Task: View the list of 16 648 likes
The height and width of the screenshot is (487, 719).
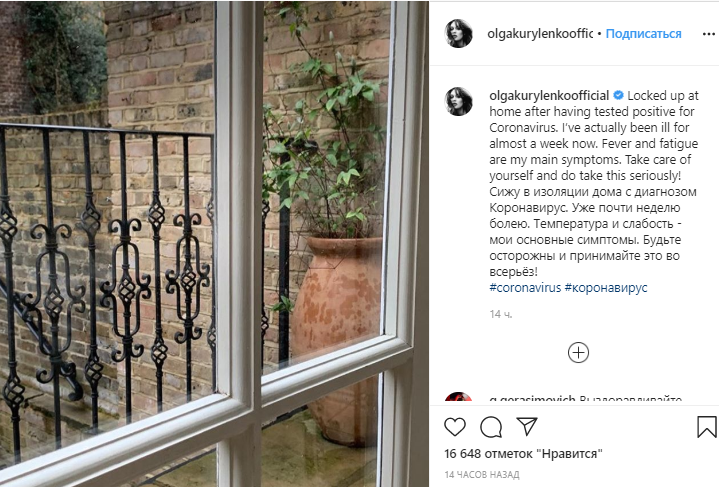Action: (523, 454)
